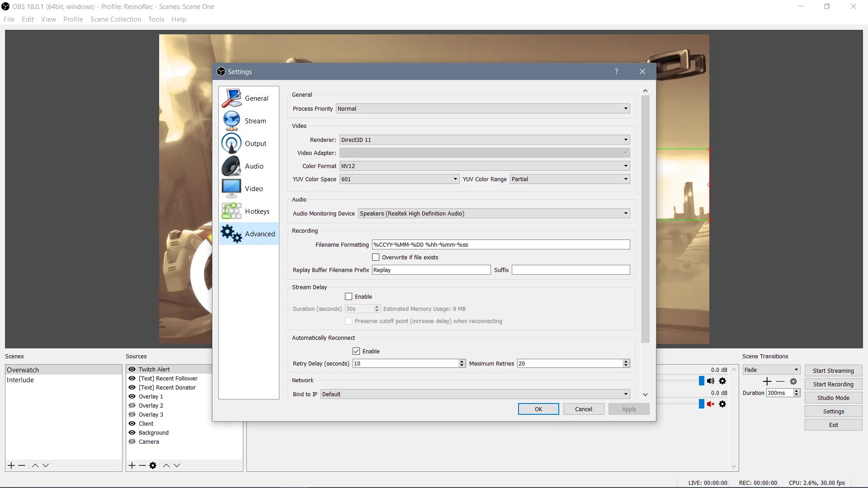The width and height of the screenshot is (868, 488).
Task: Click the Audio settings icon
Action: pyautogui.click(x=231, y=166)
